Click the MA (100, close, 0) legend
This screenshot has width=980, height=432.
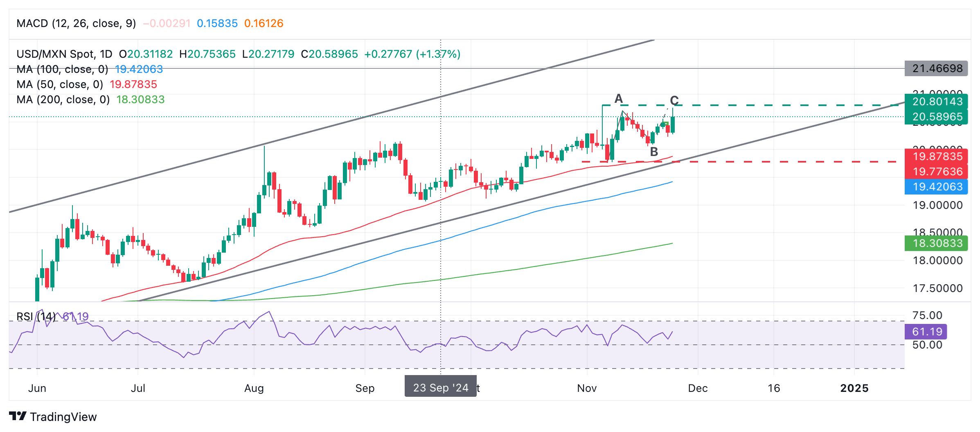62,69
